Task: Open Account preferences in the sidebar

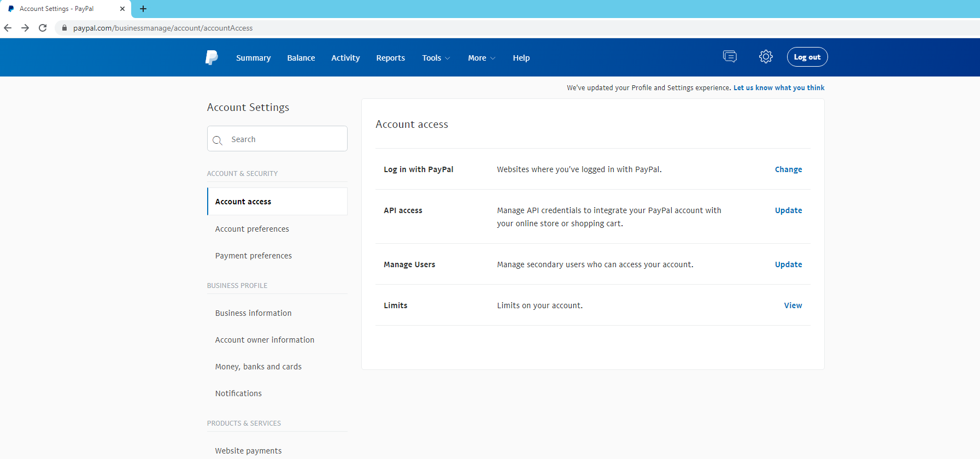Action: coord(252,229)
